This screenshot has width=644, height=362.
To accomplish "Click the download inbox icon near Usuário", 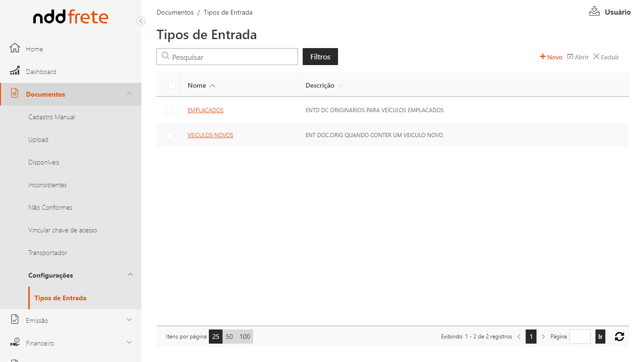I will [x=594, y=11].
